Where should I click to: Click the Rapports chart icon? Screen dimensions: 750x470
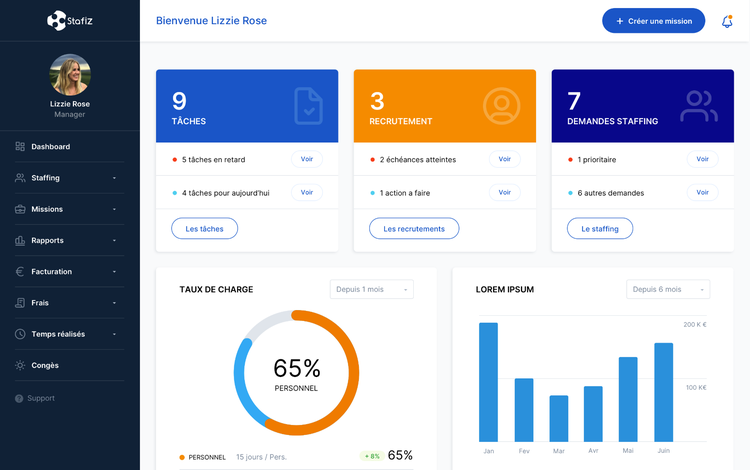click(20, 240)
